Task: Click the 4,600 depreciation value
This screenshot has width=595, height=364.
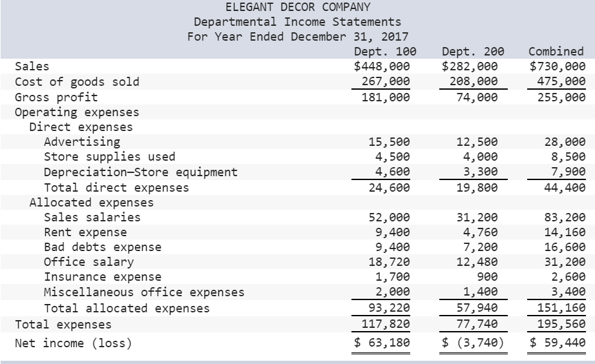Action: [x=393, y=172]
